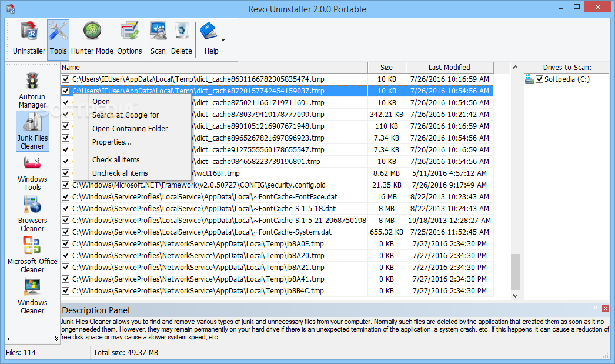The image size is (615, 364).
Task: Maximize the Revo Uninstaller window
Action: pyautogui.click(x=577, y=7)
